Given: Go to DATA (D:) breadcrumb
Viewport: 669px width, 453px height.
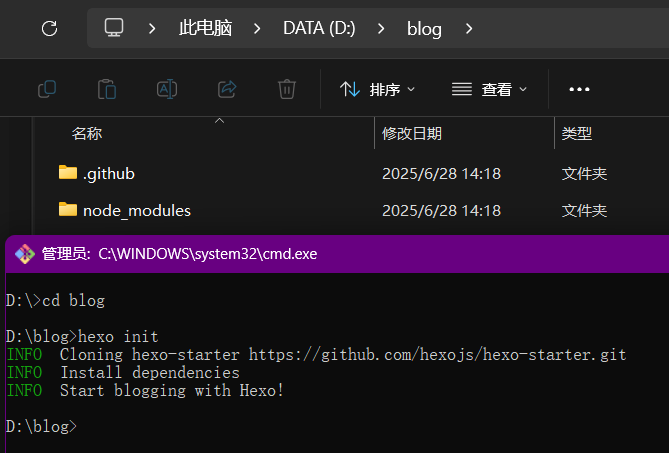Looking at the screenshot, I should (319, 28).
